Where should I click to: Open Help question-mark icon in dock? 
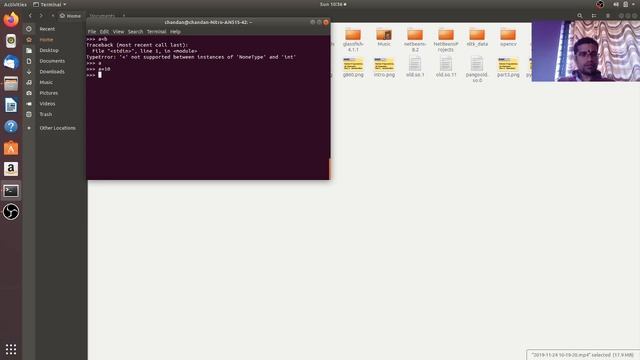coord(11,127)
